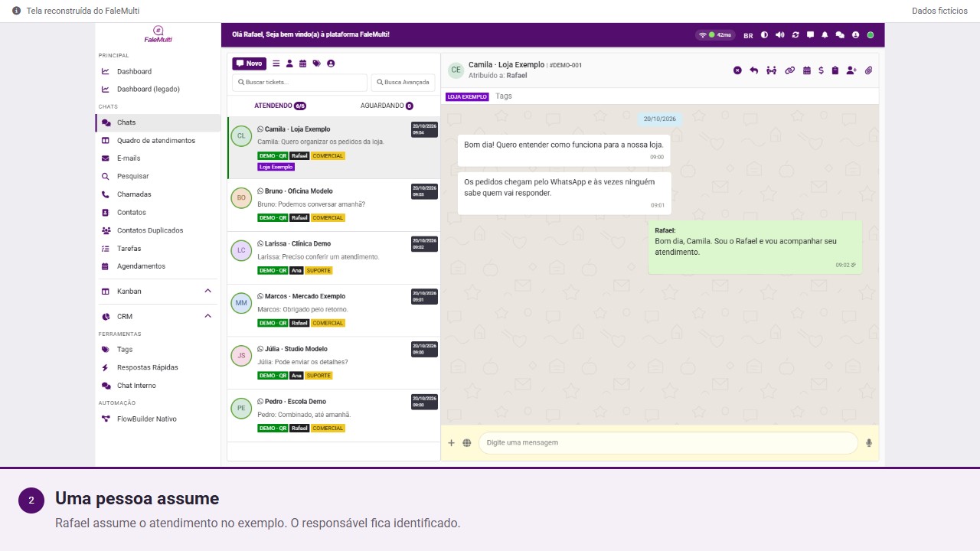The image size is (980, 551).
Task: Open Quadro de atendimentos in sidebar
Action: pos(158,141)
